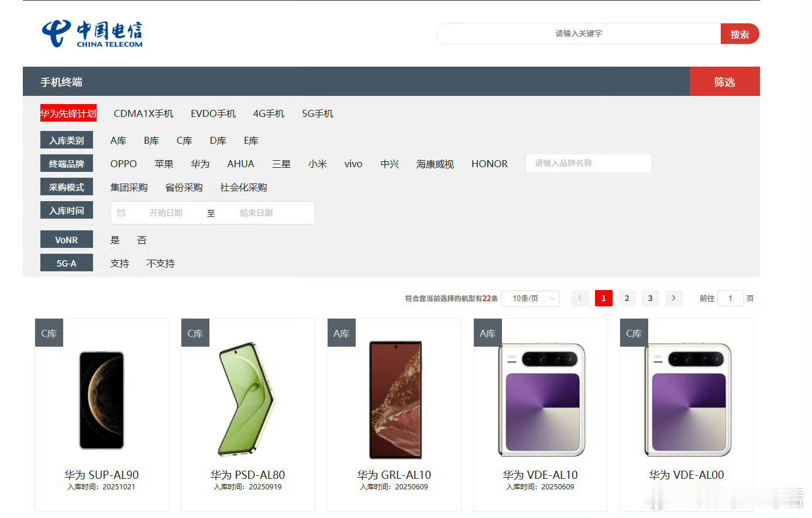Click the 华为 VDE-AL10 title text

[541, 475]
